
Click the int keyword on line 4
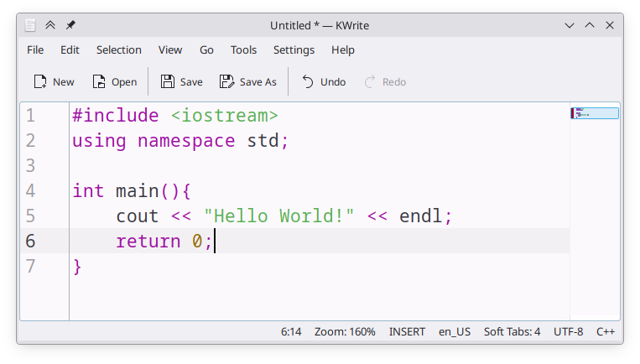pyautogui.click(x=88, y=191)
